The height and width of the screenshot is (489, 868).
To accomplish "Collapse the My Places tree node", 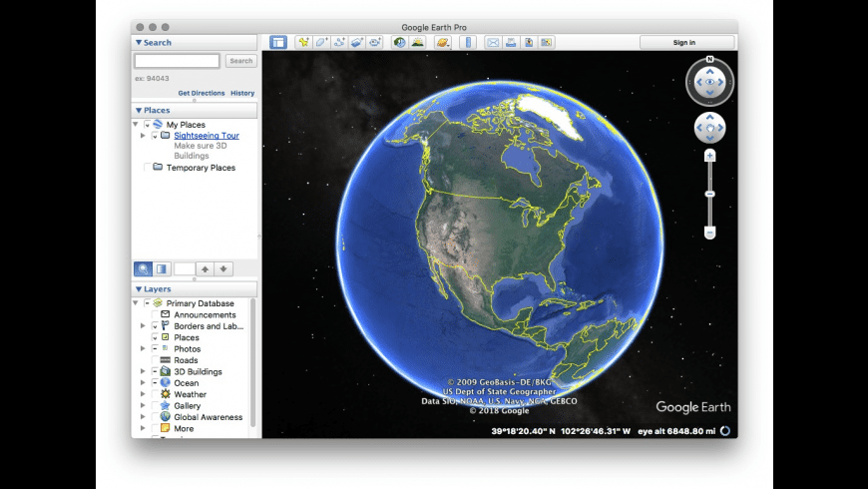I will (x=136, y=124).
